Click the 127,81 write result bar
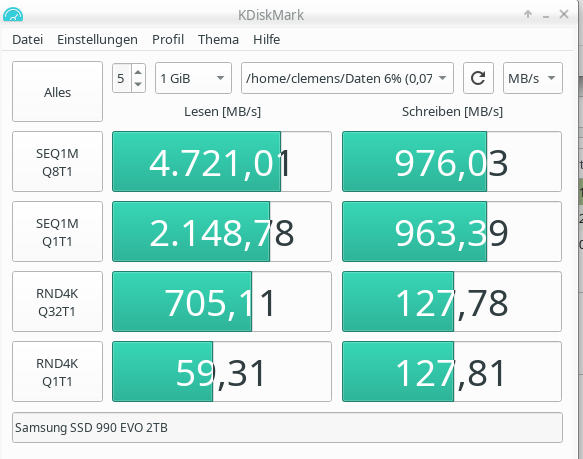This screenshot has width=583, height=459. coord(452,372)
